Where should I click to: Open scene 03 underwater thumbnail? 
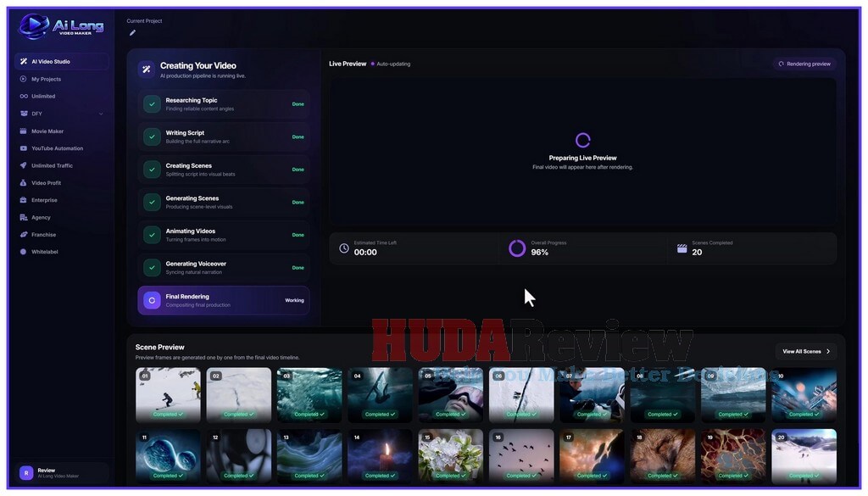coord(309,395)
